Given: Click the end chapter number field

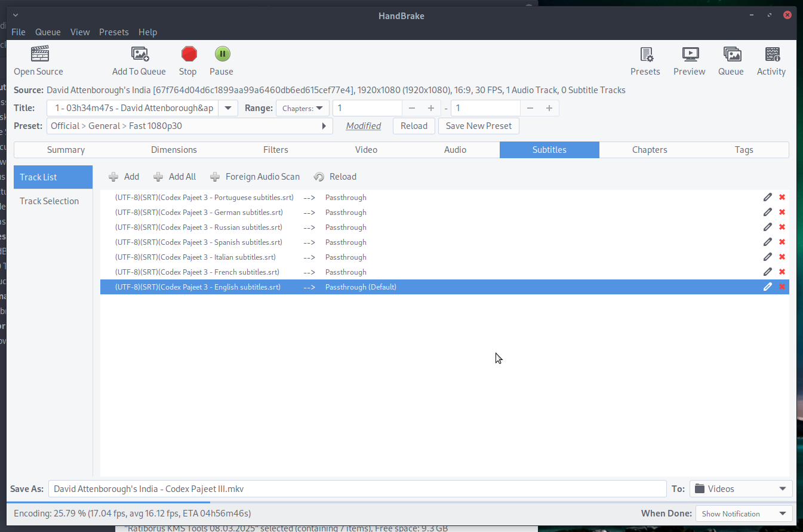Looking at the screenshot, I should coord(486,108).
